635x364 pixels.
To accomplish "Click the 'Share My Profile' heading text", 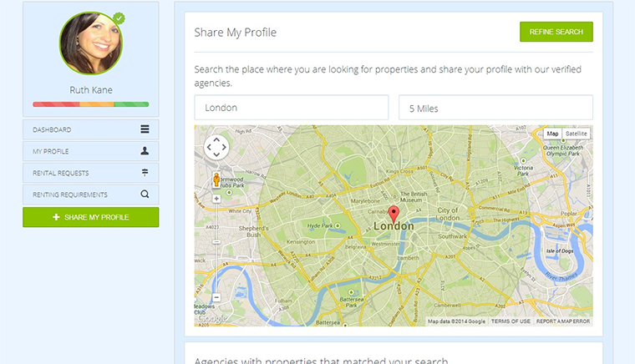I will click(x=236, y=33).
